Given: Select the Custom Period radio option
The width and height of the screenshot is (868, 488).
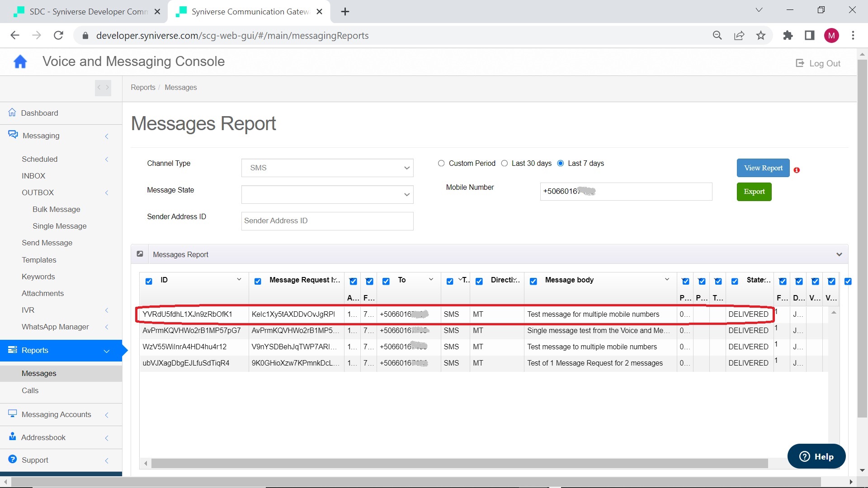Looking at the screenshot, I should pyautogui.click(x=441, y=164).
